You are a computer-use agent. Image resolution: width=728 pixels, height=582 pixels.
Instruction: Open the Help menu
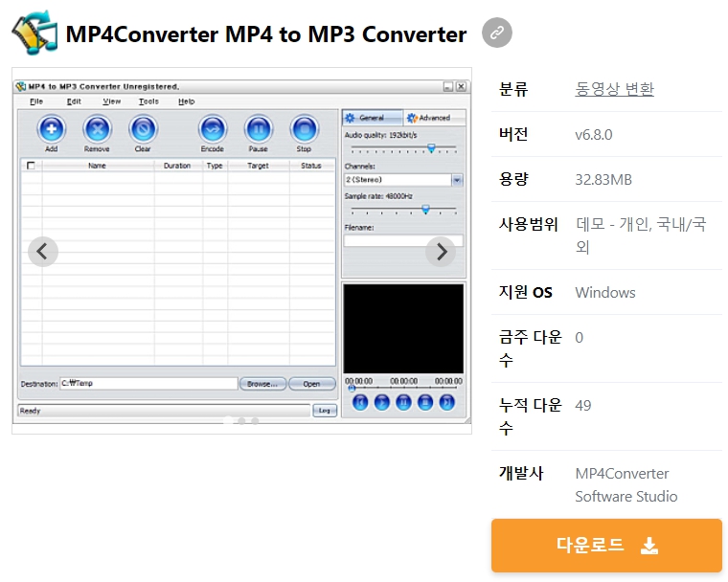[x=186, y=101]
